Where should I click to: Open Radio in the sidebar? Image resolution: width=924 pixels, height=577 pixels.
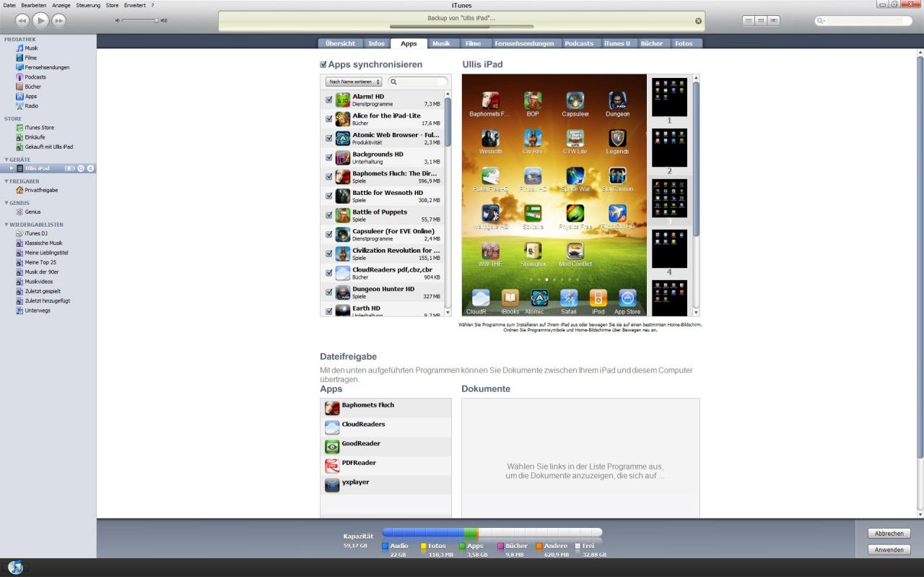(x=31, y=106)
